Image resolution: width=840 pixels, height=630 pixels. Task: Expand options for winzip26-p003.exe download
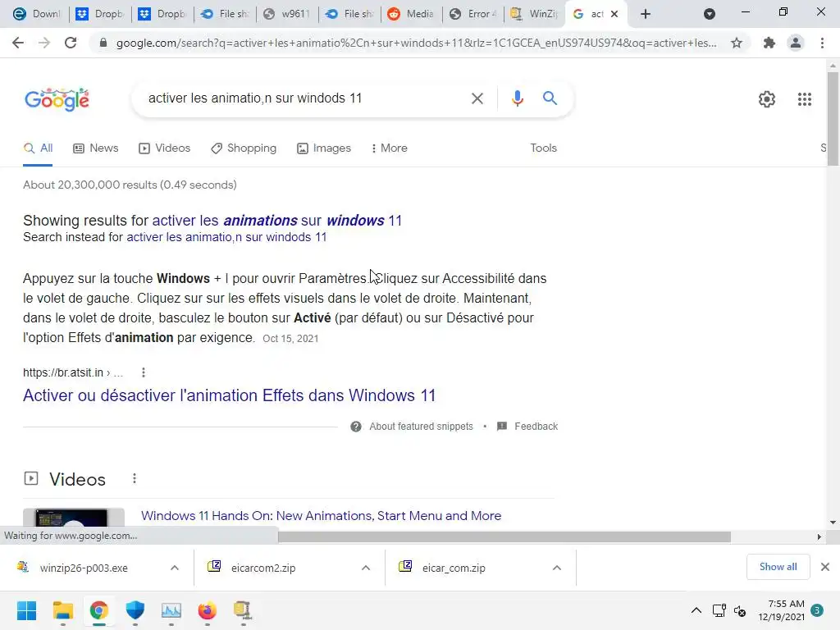click(x=174, y=568)
